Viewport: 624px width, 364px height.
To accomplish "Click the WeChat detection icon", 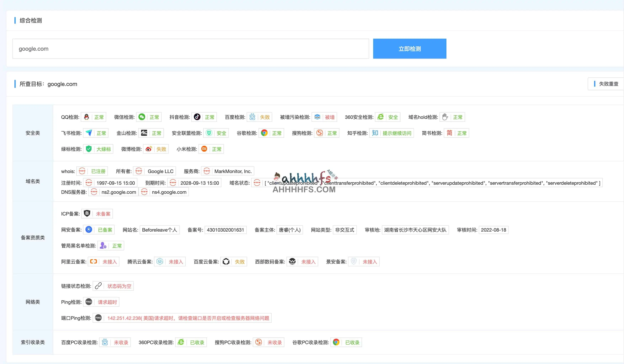I will click(142, 117).
